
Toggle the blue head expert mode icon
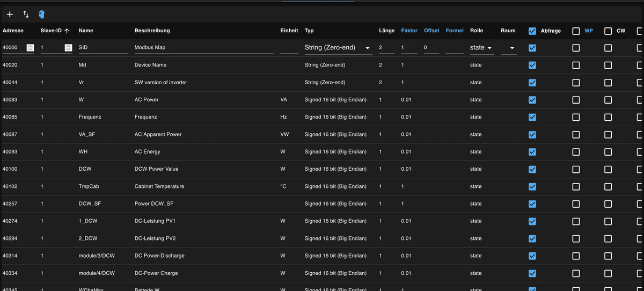42,14
